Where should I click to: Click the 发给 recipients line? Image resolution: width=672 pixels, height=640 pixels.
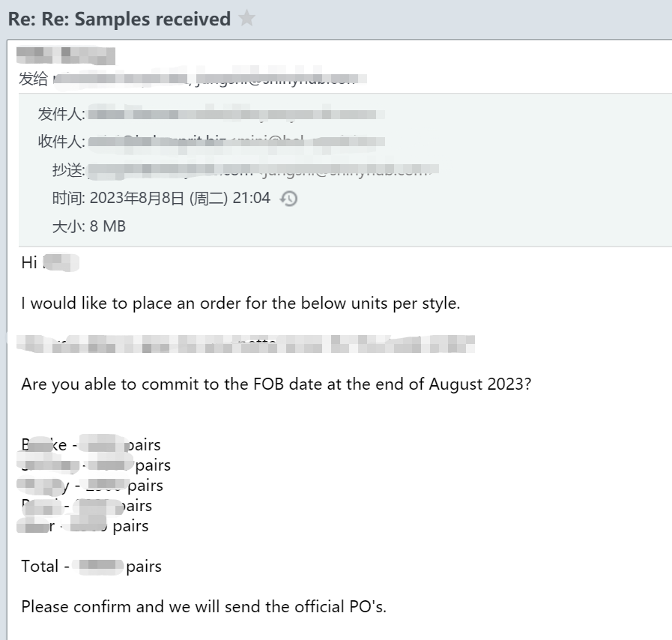coord(193,79)
